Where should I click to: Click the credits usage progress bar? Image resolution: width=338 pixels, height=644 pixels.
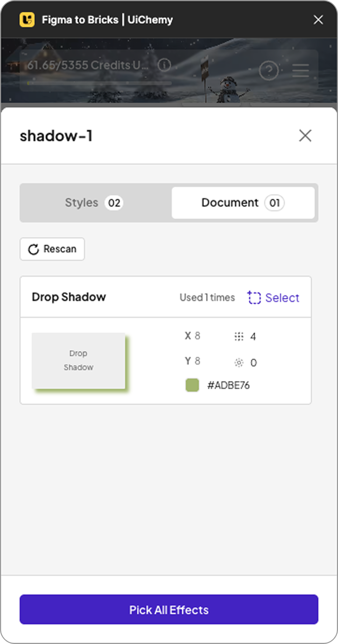[x=99, y=84]
